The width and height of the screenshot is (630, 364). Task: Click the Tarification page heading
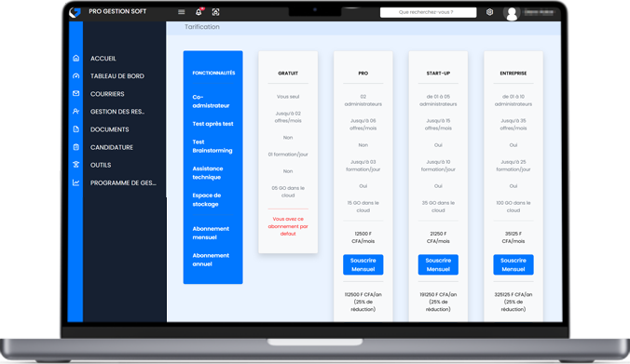(202, 27)
